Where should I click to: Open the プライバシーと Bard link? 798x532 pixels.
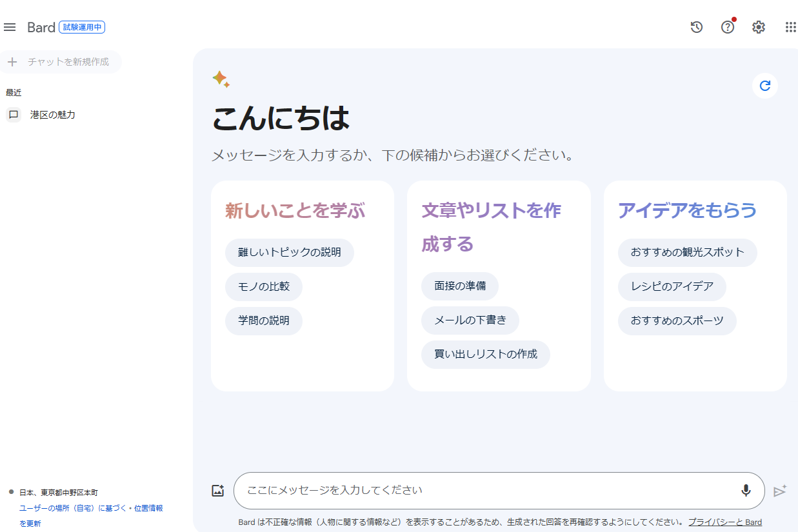724,522
